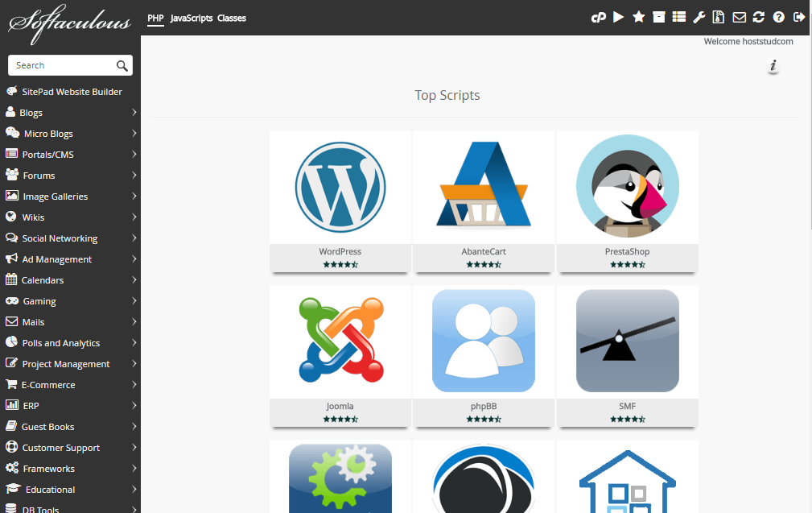Image resolution: width=812 pixels, height=513 pixels.
Task: Expand the Calendars category
Action: point(70,279)
